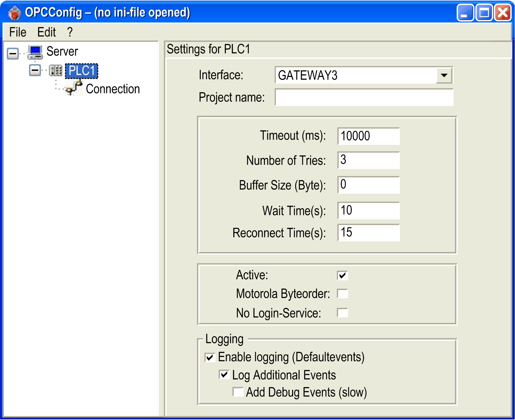Open the Interface GATEWAY3 dropdown

(x=444, y=75)
